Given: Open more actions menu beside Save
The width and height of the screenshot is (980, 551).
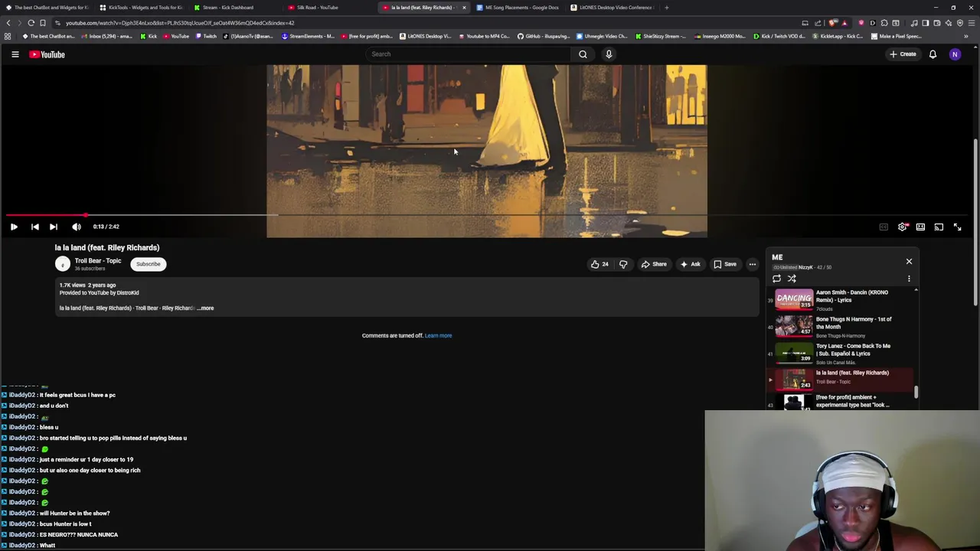Looking at the screenshot, I should coord(753,264).
